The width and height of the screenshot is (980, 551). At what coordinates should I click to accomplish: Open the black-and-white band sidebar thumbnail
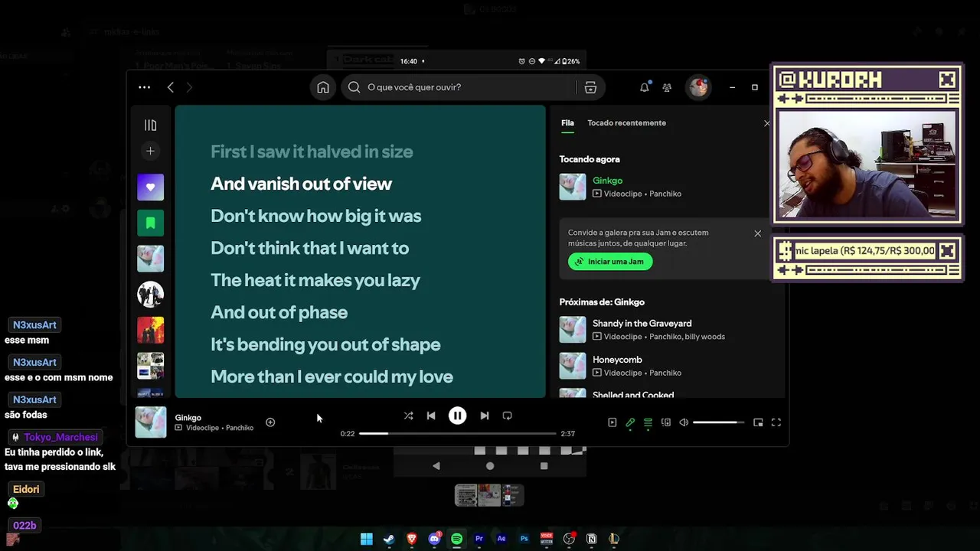pyautogui.click(x=150, y=295)
